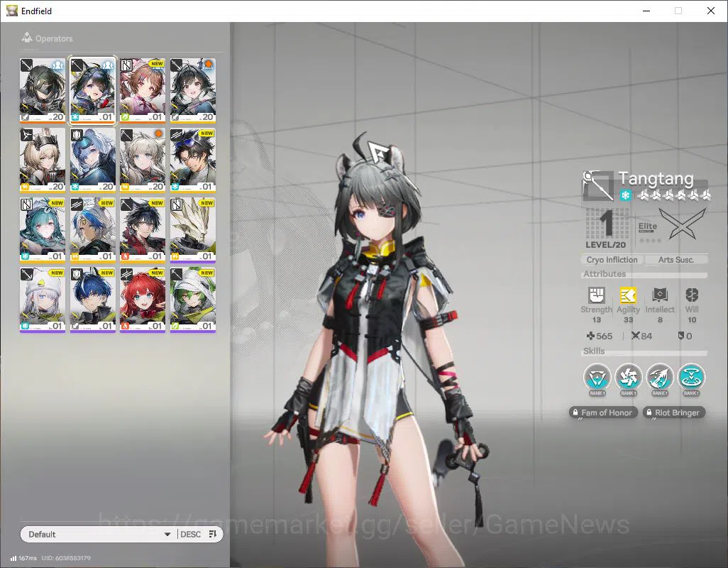Click the weapon class icon next to Tangtang
The image size is (728, 568).
(x=598, y=185)
